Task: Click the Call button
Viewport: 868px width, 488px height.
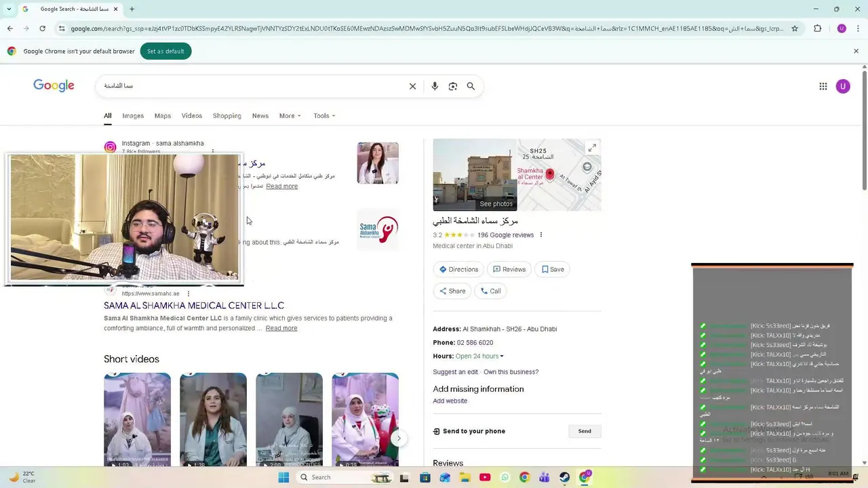Action: [491, 291]
